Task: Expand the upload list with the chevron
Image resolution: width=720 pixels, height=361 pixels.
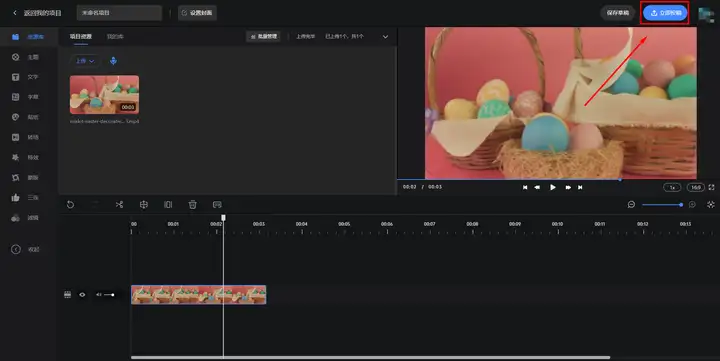Action: pos(385,37)
